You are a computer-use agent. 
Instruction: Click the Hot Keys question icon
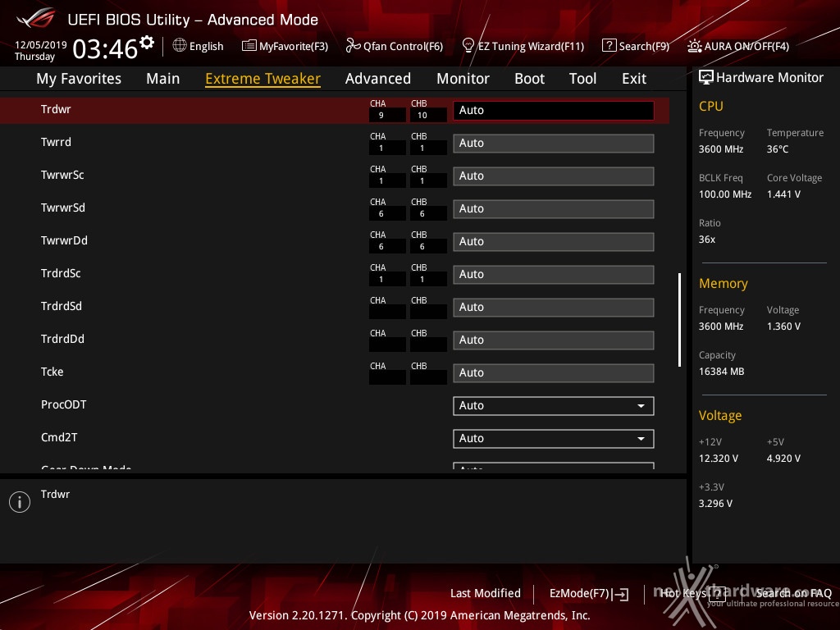pos(718,593)
